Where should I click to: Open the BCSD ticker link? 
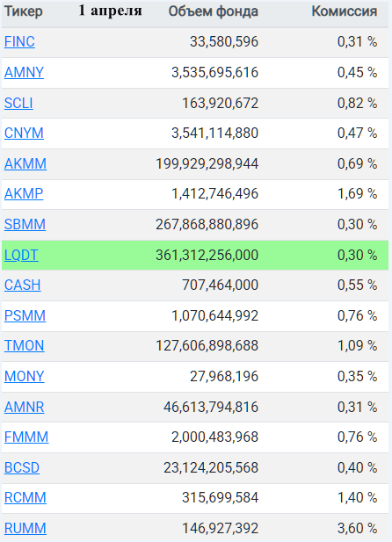coord(22,467)
